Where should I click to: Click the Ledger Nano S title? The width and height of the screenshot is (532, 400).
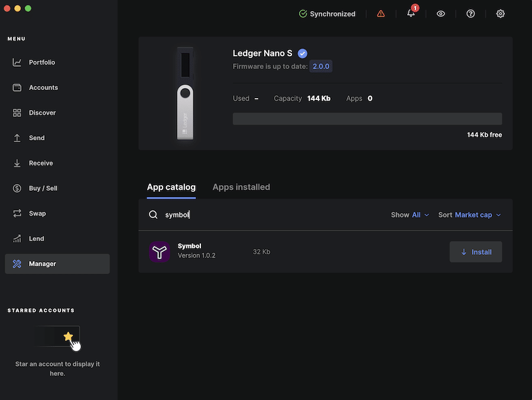pyautogui.click(x=262, y=53)
